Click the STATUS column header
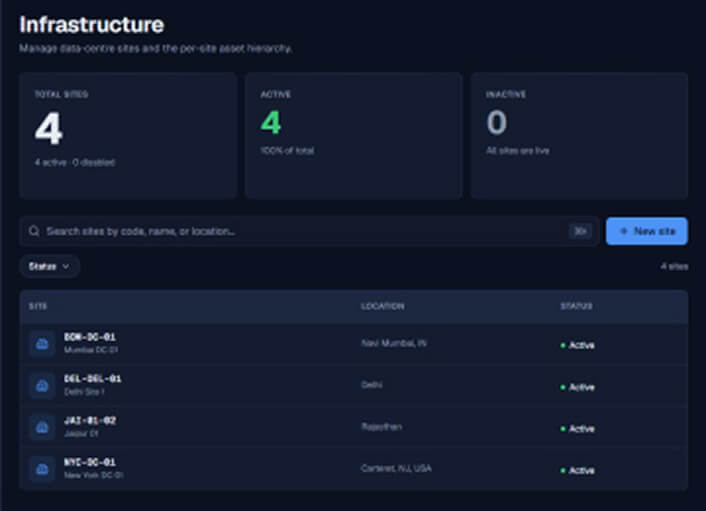 [x=576, y=306]
